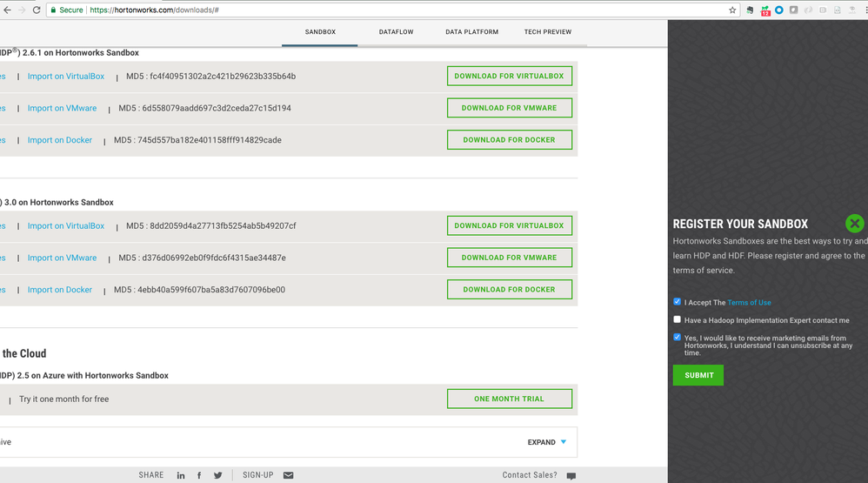Image resolution: width=868 pixels, height=483 pixels.
Task: Click the blue circle extension icon
Action: click(779, 10)
